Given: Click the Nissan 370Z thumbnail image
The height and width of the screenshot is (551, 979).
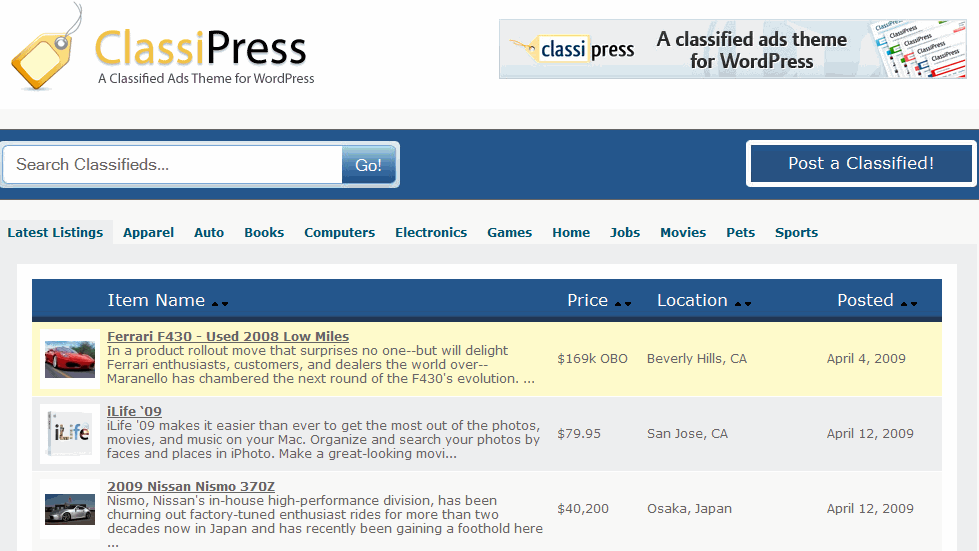Looking at the screenshot, I should (70, 509).
